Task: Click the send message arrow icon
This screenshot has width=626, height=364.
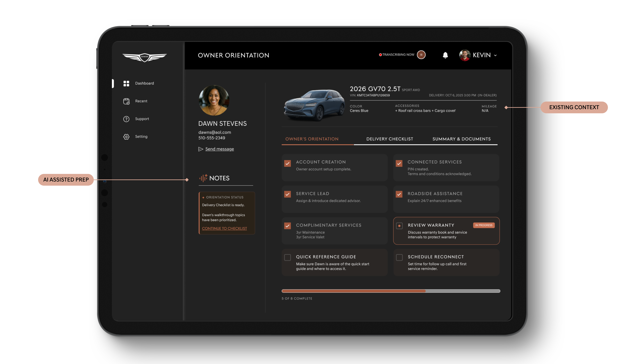Action: (x=201, y=149)
